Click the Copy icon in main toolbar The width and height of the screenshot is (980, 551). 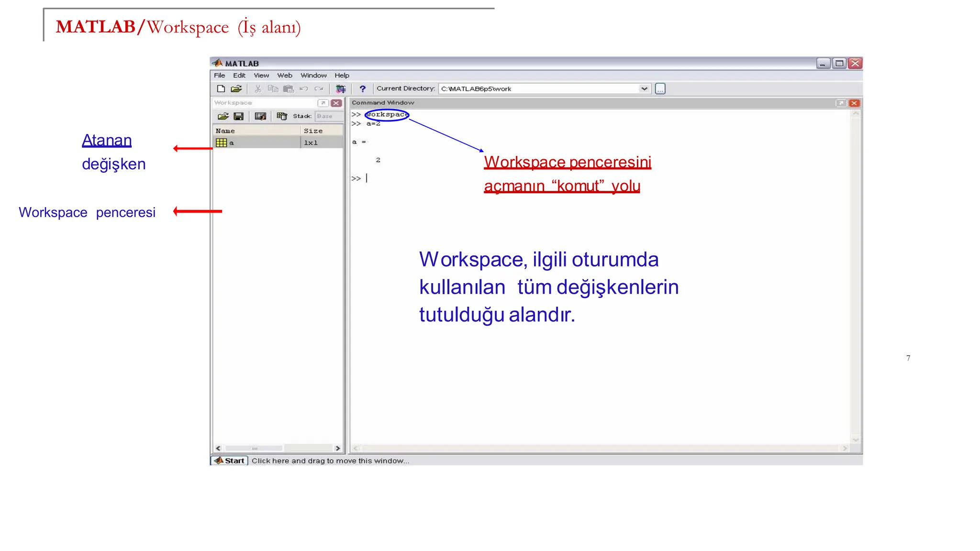coord(273,88)
